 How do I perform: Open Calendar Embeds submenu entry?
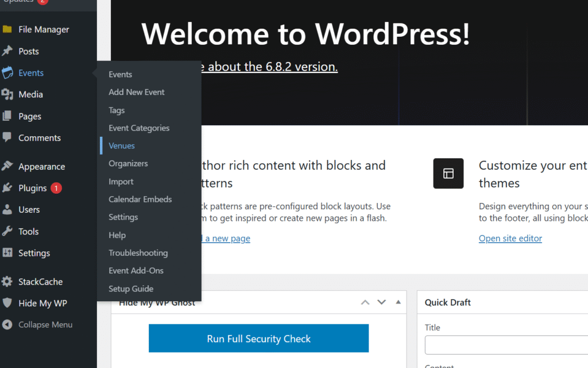click(x=140, y=200)
